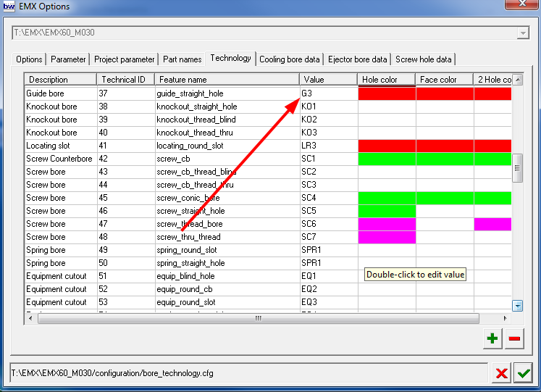Click the SC1 value cell
Viewport: 541px width, 392px height.
click(329, 159)
